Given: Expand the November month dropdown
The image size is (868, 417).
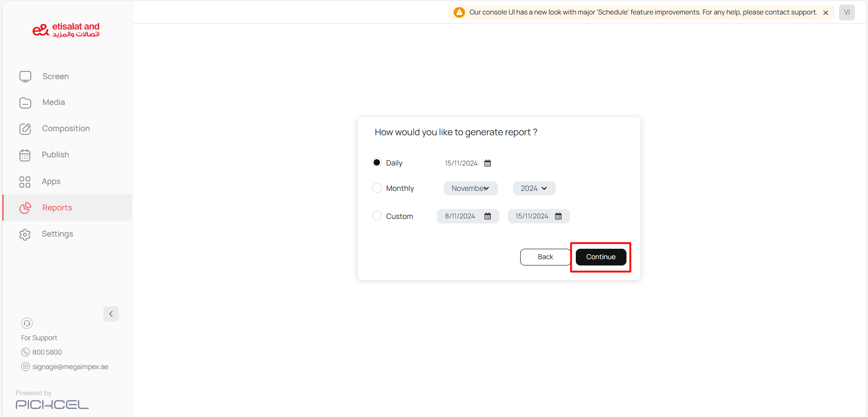Looking at the screenshot, I should point(470,188).
